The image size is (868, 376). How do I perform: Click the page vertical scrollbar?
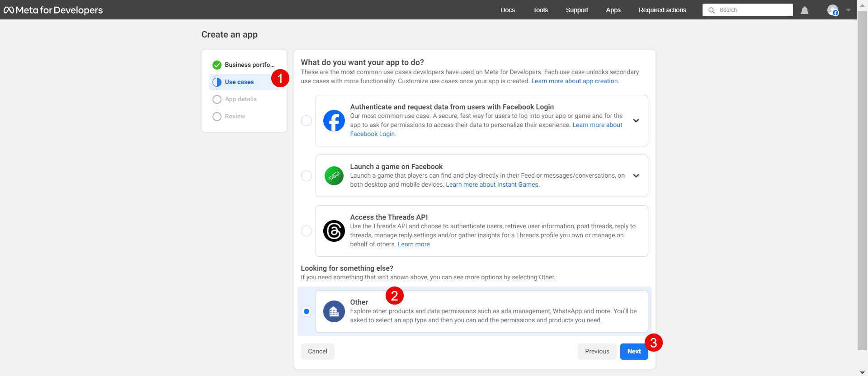[862, 181]
